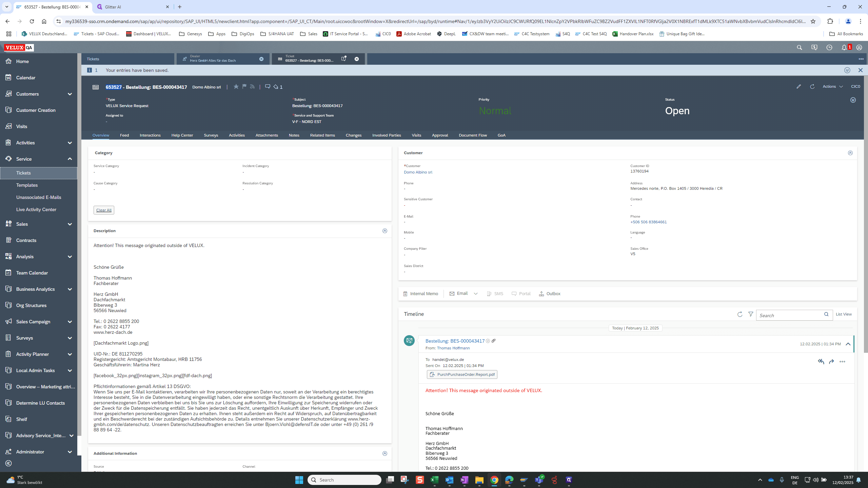This screenshot has width=868, height=488.
Task: Collapse the Description section
Action: click(x=384, y=231)
